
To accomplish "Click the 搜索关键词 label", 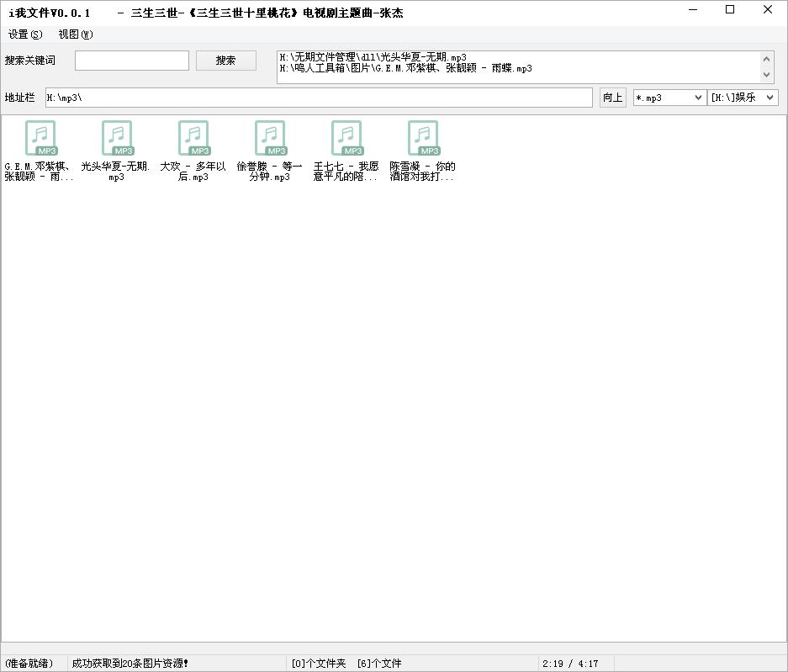I will [x=30, y=61].
